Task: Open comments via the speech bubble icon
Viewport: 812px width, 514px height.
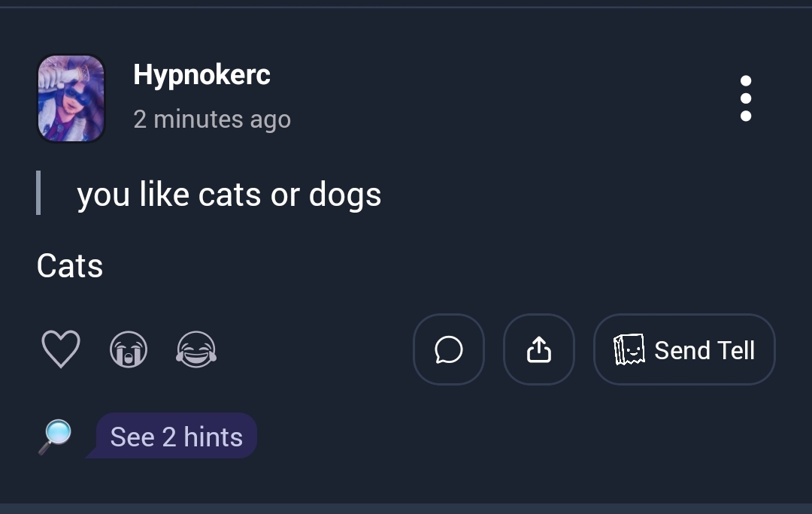Action: click(x=449, y=349)
